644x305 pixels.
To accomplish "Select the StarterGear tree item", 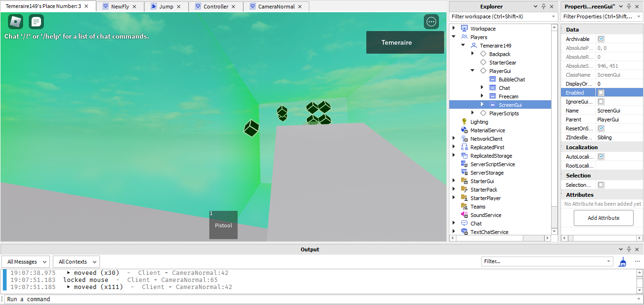I will click(503, 63).
